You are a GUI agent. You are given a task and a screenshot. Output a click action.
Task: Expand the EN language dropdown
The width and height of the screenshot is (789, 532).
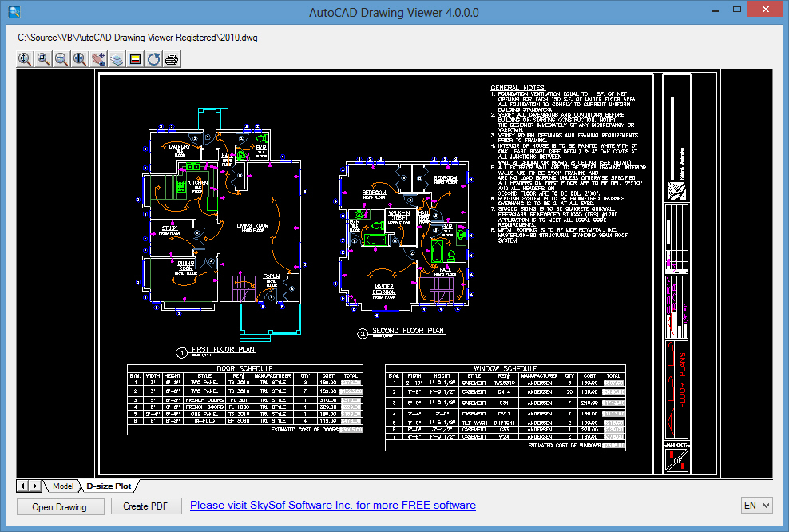click(x=757, y=506)
